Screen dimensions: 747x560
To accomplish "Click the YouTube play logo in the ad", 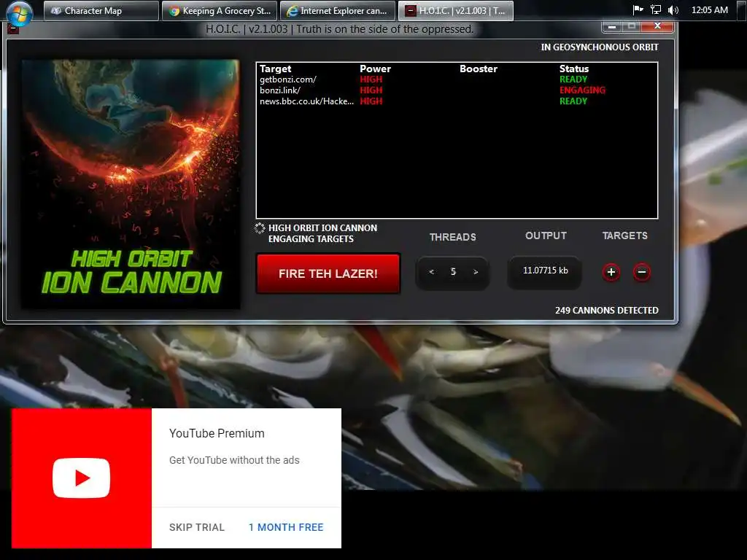I will click(82, 478).
